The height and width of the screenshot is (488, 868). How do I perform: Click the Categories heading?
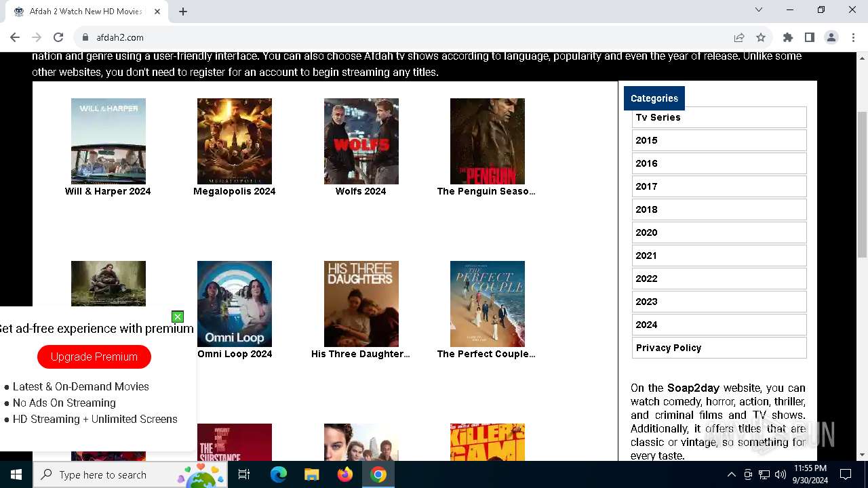[654, 98]
